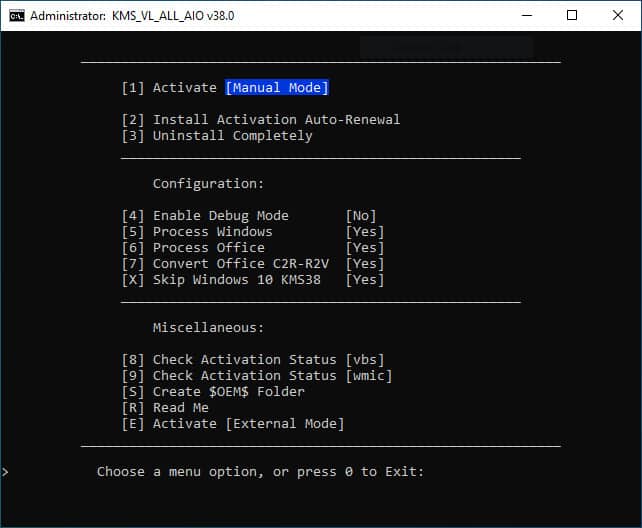642x528 pixels.
Task: Click the Convert Office C2R-R2V [Yes] value
Action: click(x=364, y=264)
